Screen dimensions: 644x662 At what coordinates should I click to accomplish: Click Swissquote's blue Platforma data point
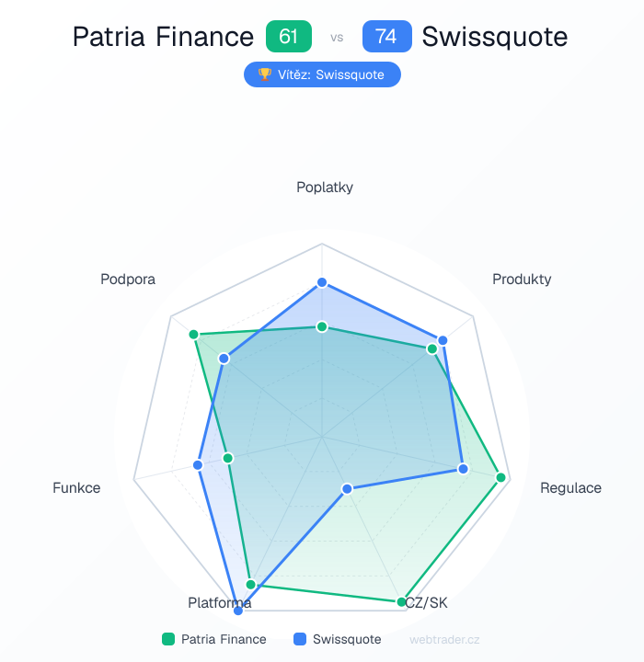[x=239, y=609]
